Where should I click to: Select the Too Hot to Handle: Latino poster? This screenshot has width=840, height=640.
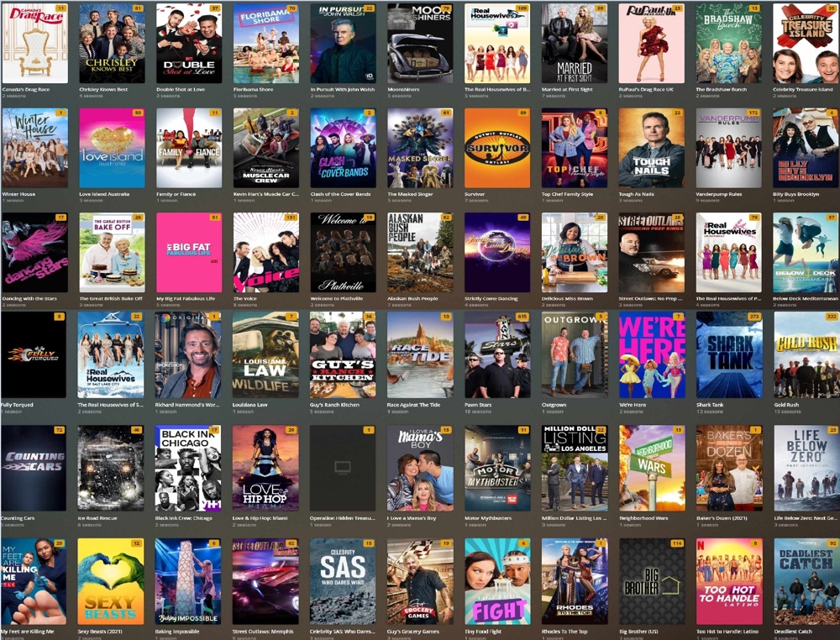[729, 581]
